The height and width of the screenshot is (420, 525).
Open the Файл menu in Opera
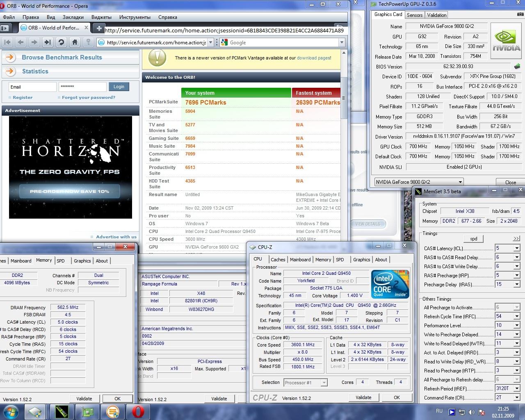click(9, 17)
